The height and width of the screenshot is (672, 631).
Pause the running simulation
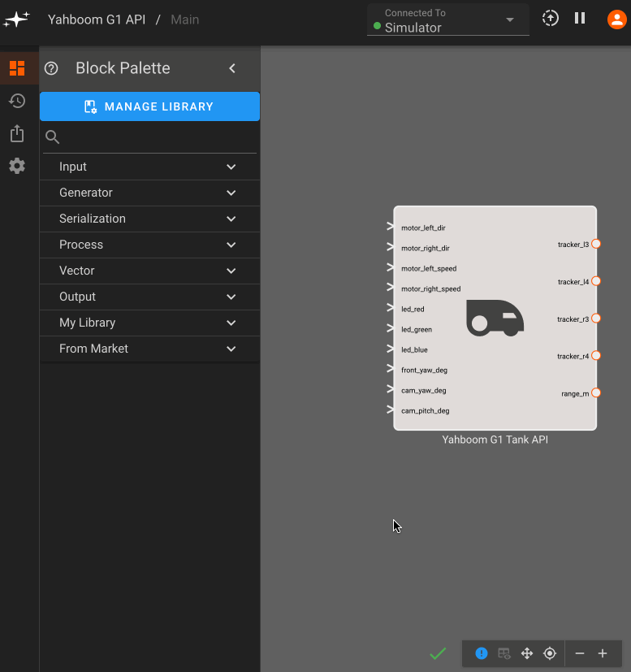tap(580, 18)
